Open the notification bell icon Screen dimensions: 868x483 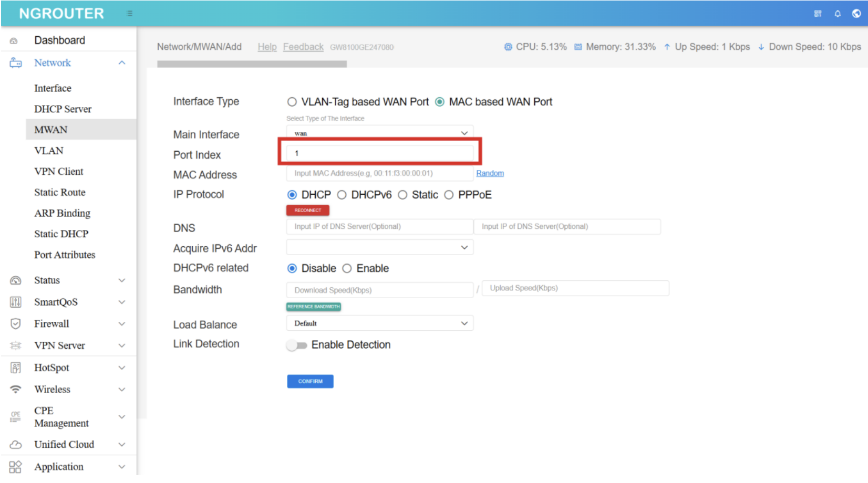pos(838,14)
